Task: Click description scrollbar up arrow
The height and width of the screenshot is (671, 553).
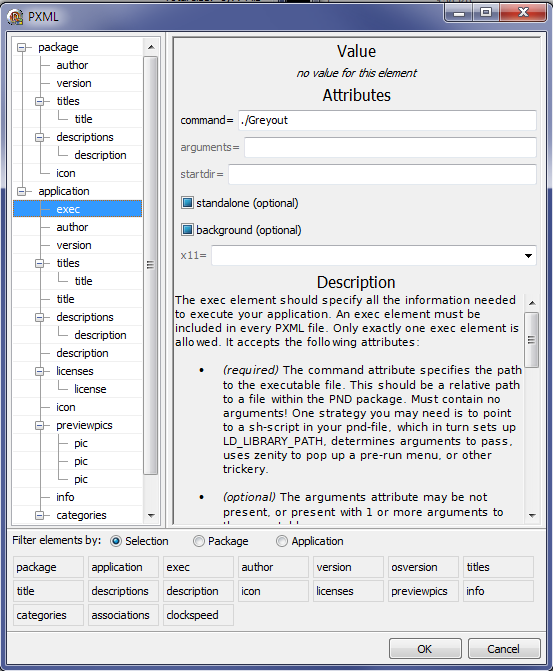Action: (532, 303)
